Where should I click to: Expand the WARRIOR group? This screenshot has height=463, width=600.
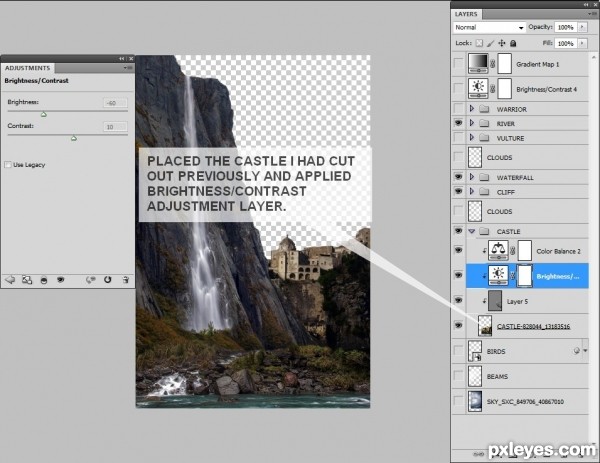click(472, 109)
